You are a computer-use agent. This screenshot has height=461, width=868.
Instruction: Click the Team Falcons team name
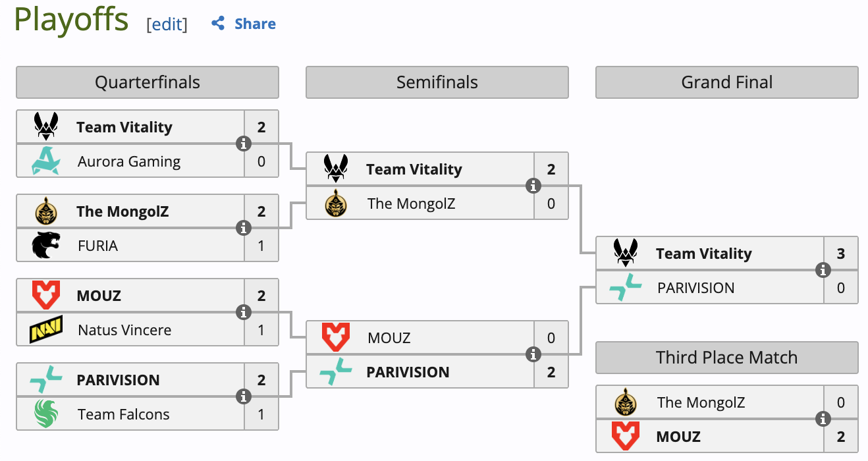pos(124,414)
